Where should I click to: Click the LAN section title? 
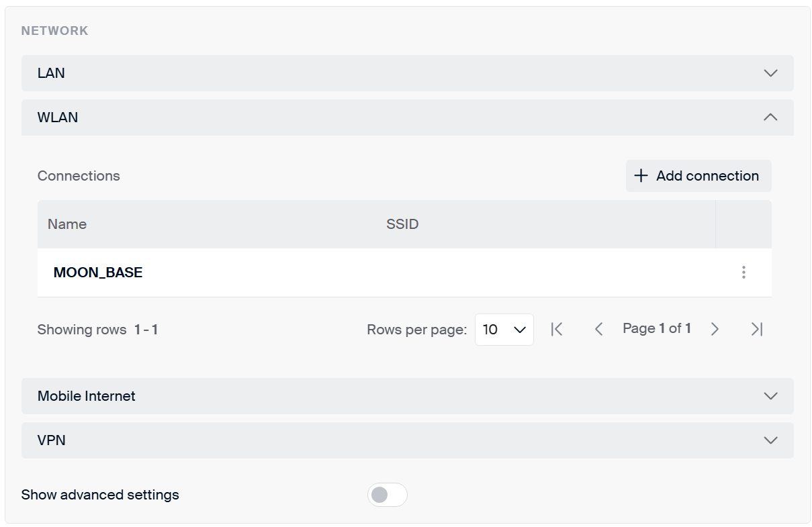tap(51, 73)
